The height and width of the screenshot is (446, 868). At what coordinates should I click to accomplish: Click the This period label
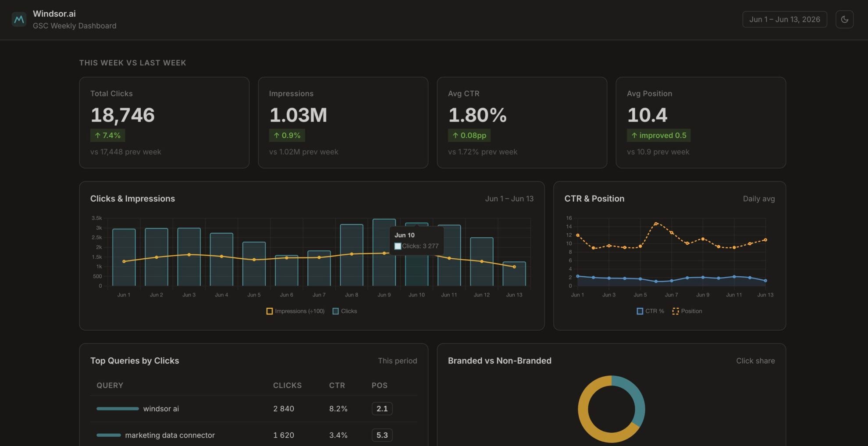coord(397,360)
